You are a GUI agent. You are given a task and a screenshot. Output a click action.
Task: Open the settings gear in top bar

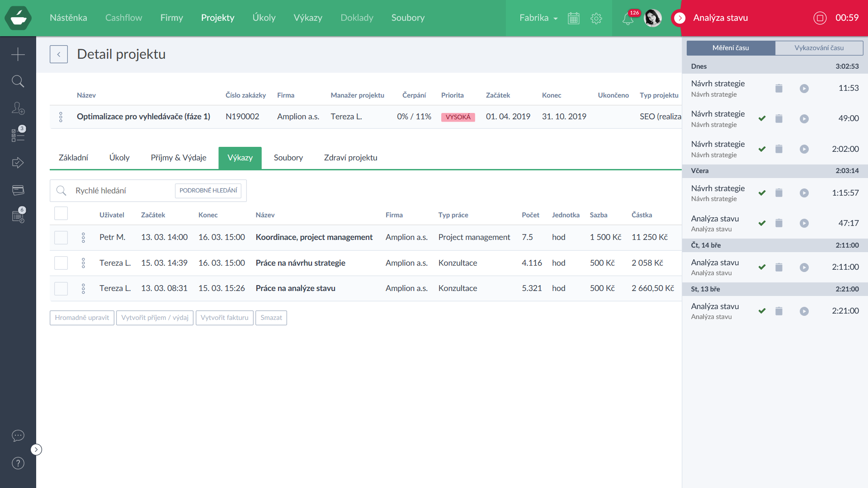(x=596, y=18)
